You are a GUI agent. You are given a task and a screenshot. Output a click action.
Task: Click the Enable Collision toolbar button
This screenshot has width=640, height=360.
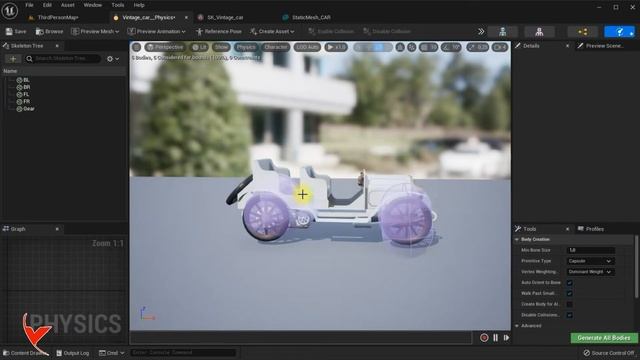pos(331,31)
